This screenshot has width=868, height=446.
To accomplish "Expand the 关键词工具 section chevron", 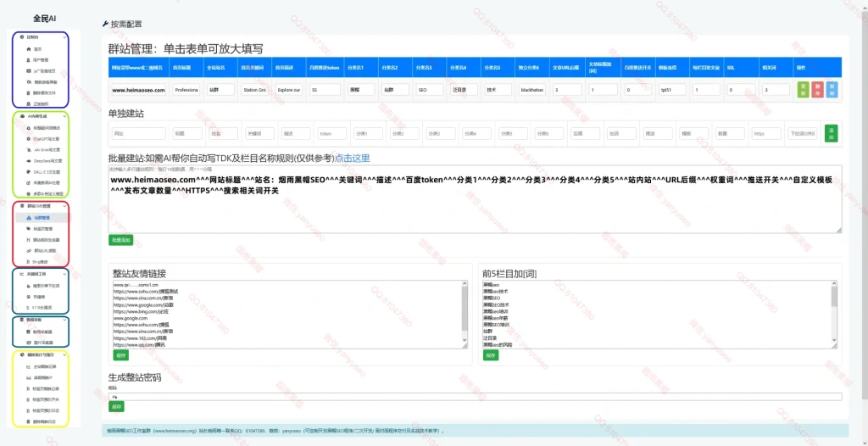I will coord(64,275).
